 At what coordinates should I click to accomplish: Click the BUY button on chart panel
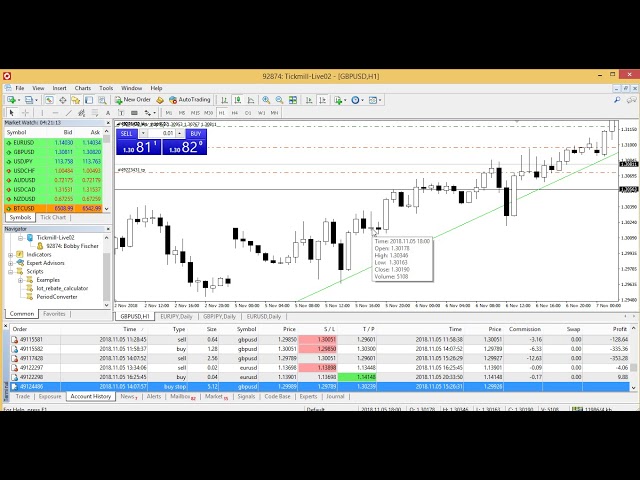(x=196, y=133)
